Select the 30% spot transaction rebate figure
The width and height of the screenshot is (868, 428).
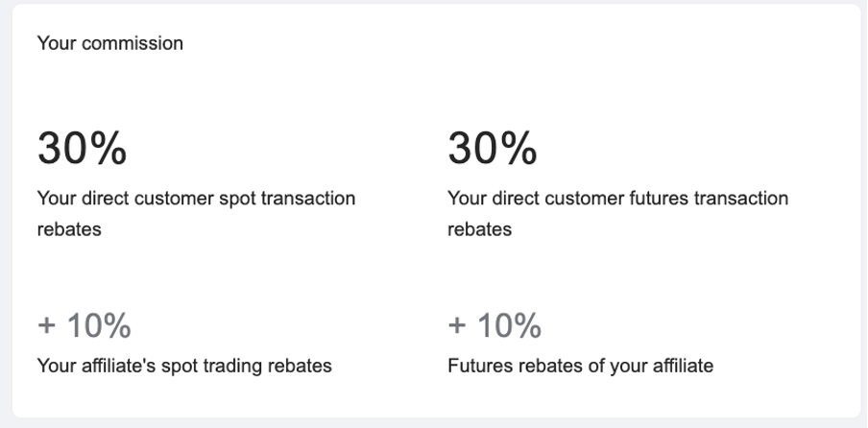pyautogui.click(x=82, y=148)
